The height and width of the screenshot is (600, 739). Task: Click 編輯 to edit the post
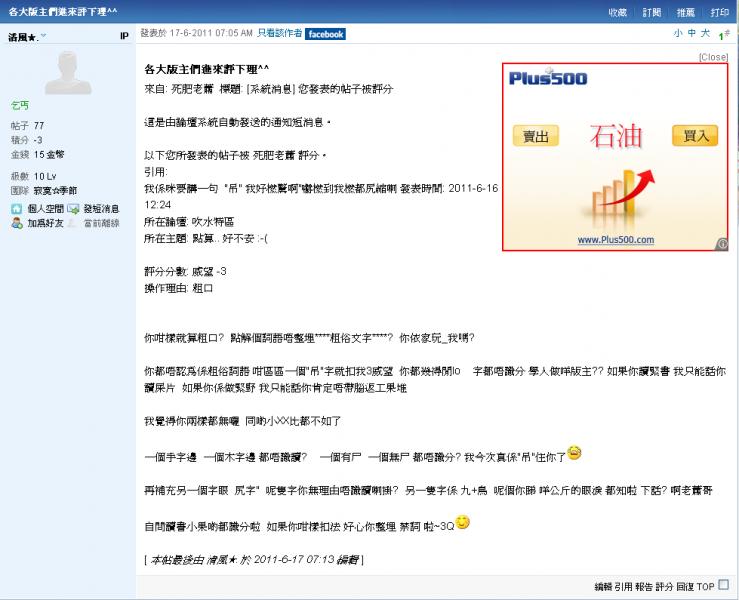[603, 587]
